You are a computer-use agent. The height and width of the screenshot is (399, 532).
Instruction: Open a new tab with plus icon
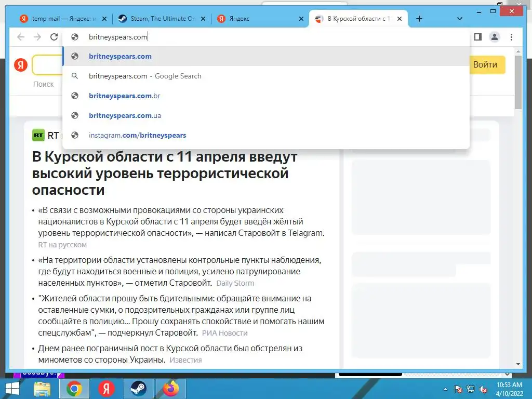click(419, 19)
